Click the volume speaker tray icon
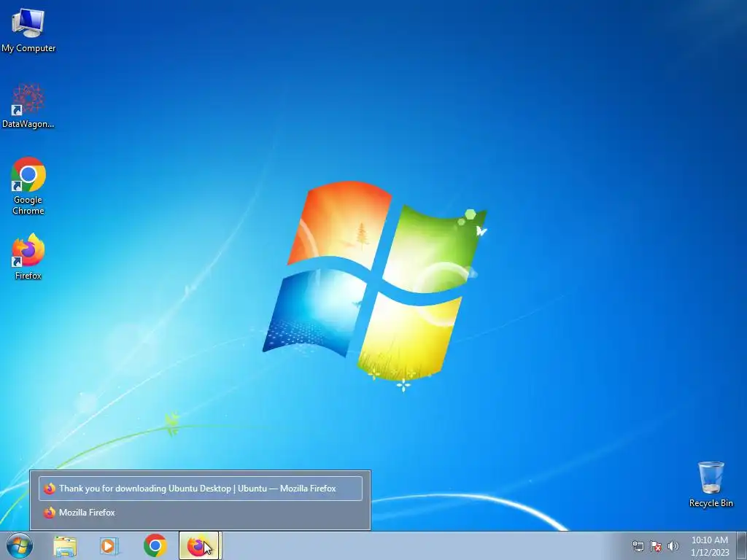 point(673,546)
